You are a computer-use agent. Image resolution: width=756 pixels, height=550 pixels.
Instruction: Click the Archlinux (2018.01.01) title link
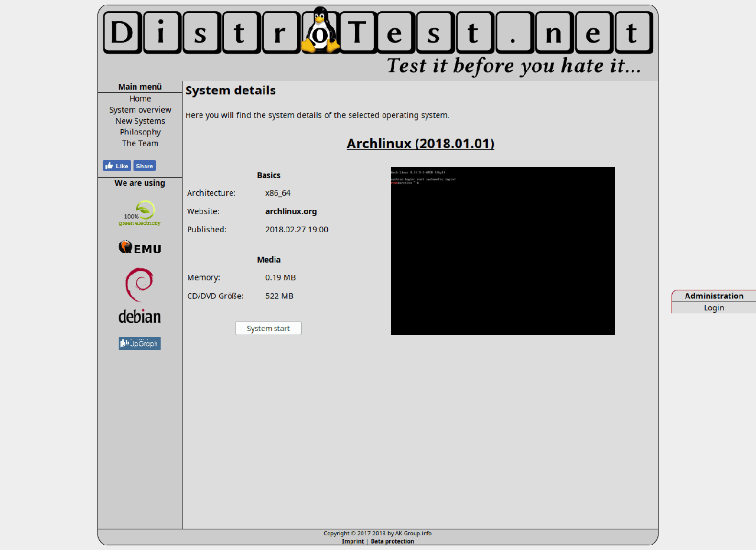point(420,143)
